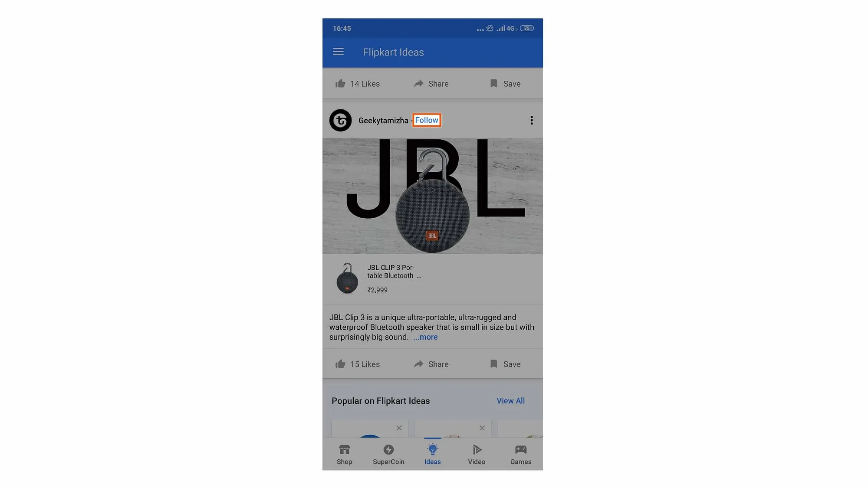Screen dimensions: 868x488
Task: Tap the JBL Clip 3 product thumbnail
Action: click(x=347, y=278)
